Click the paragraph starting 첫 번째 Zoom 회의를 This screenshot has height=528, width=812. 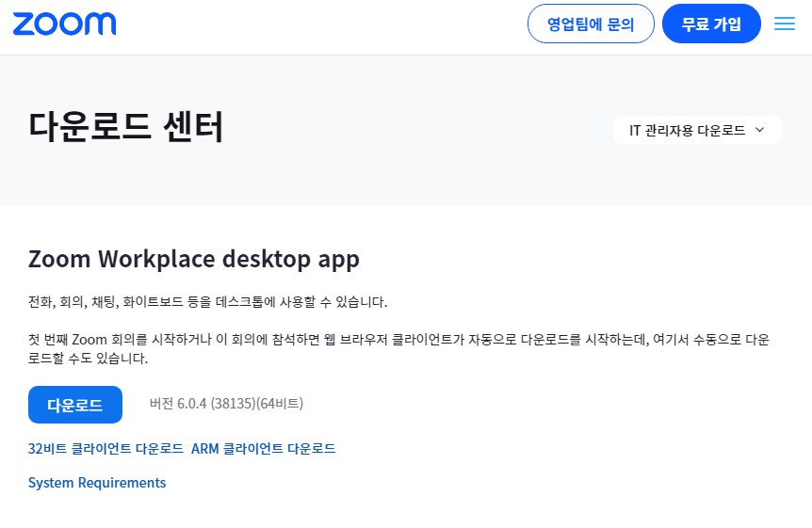[x=398, y=348]
